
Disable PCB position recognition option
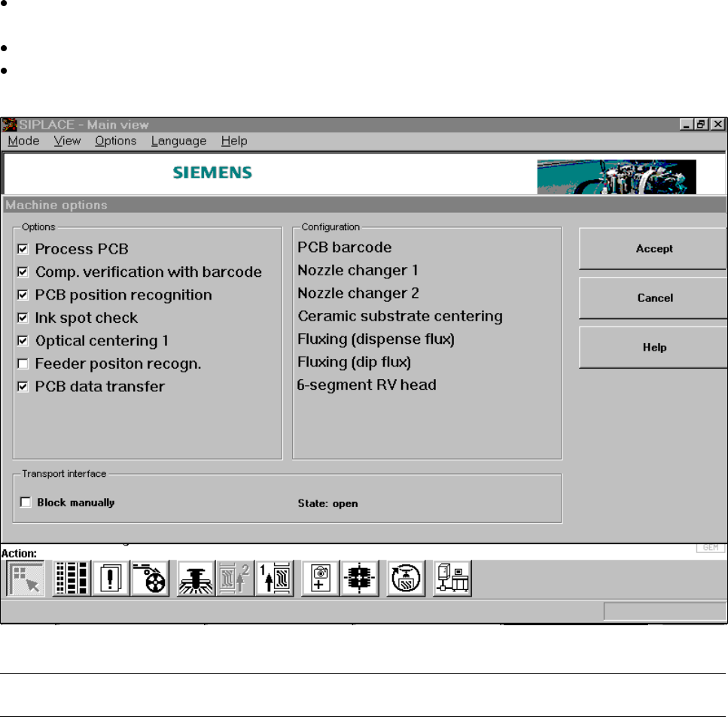[x=23, y=295]
